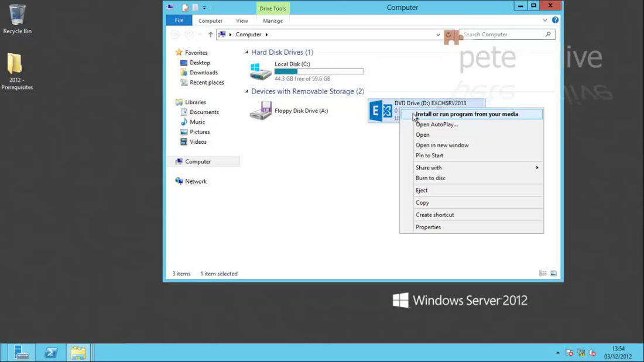Click the search magnifier icon
Screen dimensions: 644x362
click(x=548, y=35)
